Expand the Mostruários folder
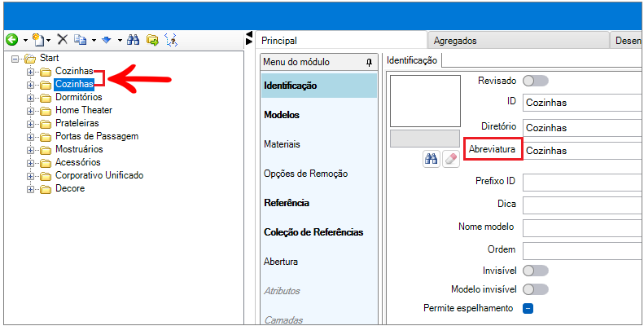 click(x=30, y=150)
